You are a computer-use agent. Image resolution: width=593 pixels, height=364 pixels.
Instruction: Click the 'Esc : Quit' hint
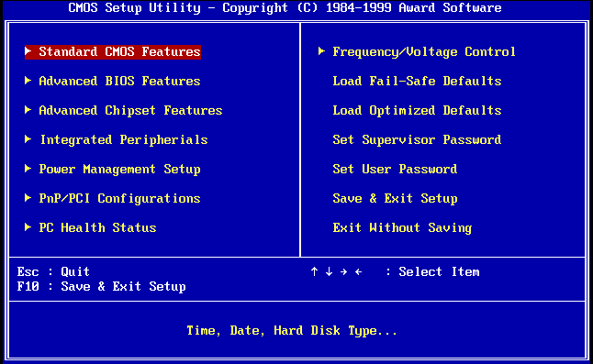[x=53, y=272]
